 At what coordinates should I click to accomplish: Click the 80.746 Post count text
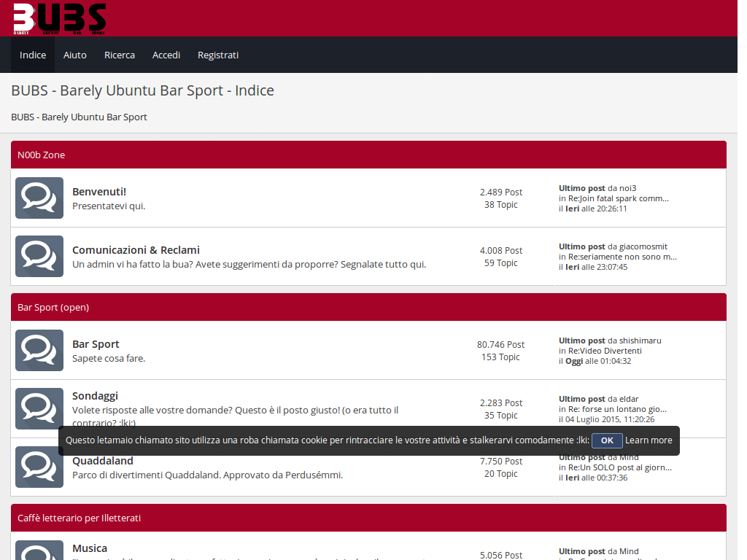click(500, 345)
